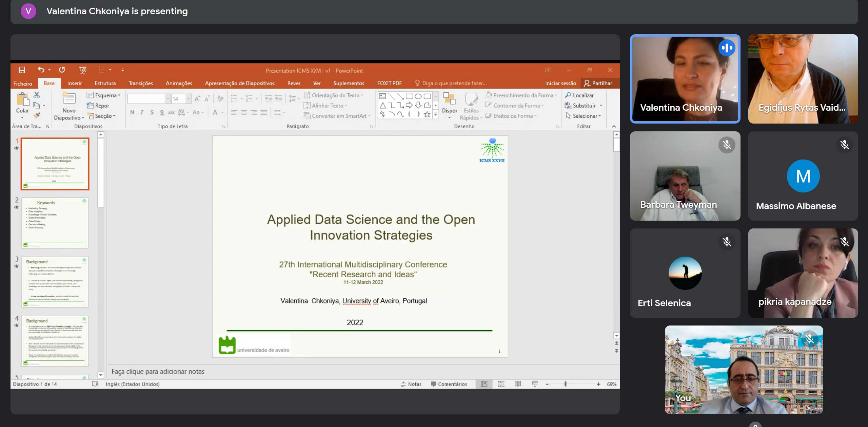Start slideshow from status bar icon
This screenshot has height=427, width=868.
535,384
